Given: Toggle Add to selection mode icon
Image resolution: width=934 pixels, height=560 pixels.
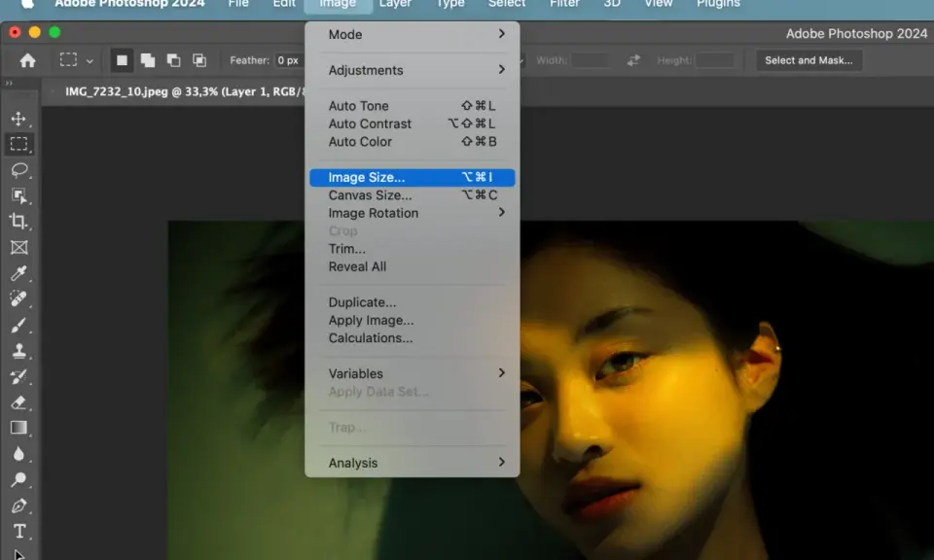Looking at the screenshot, I should (x=148, y=60).
